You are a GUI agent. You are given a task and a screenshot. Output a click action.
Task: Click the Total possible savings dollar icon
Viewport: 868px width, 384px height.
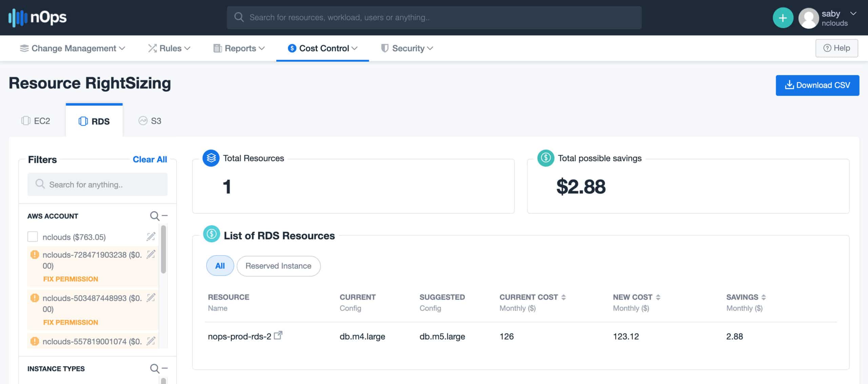546,158
